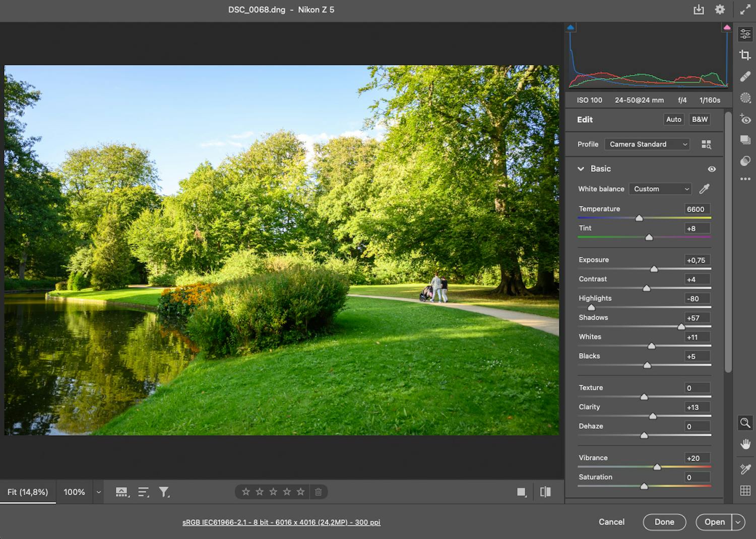Open the Healing tool
Viewport: 756px width, 539px height.
[745, 77]
